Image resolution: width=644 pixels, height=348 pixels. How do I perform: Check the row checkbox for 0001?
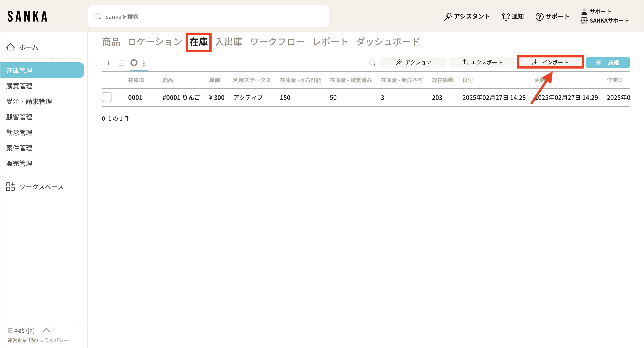click(107, 97)
